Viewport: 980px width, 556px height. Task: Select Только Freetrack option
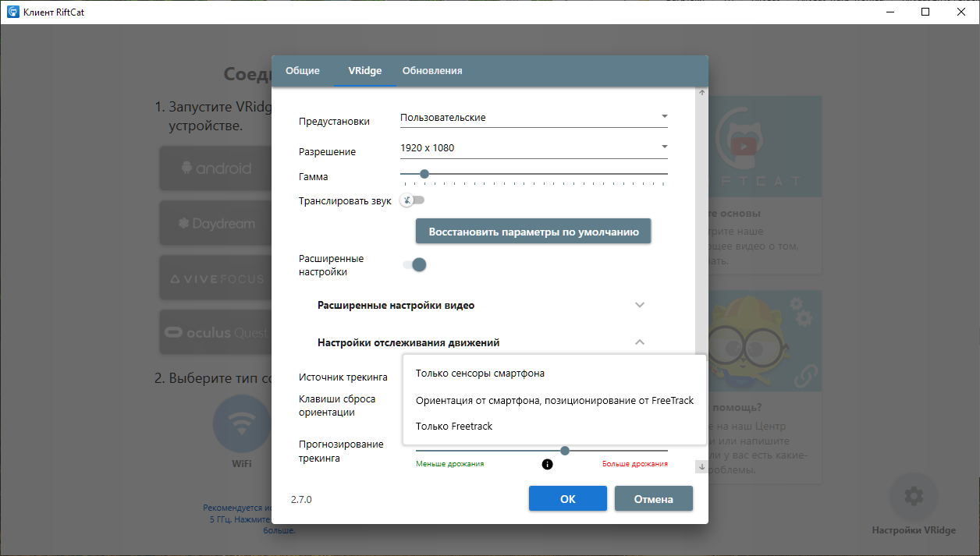tap(555, 427)
